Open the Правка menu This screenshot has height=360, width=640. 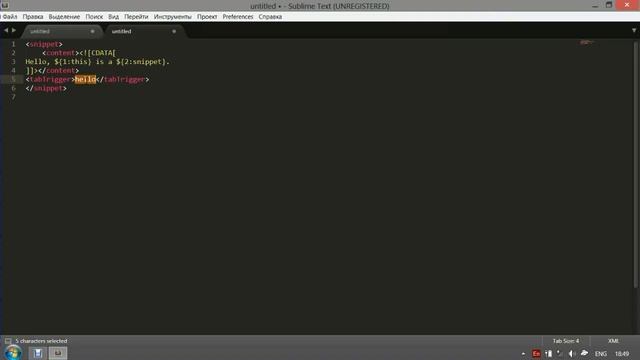click(x=33, y=17)
